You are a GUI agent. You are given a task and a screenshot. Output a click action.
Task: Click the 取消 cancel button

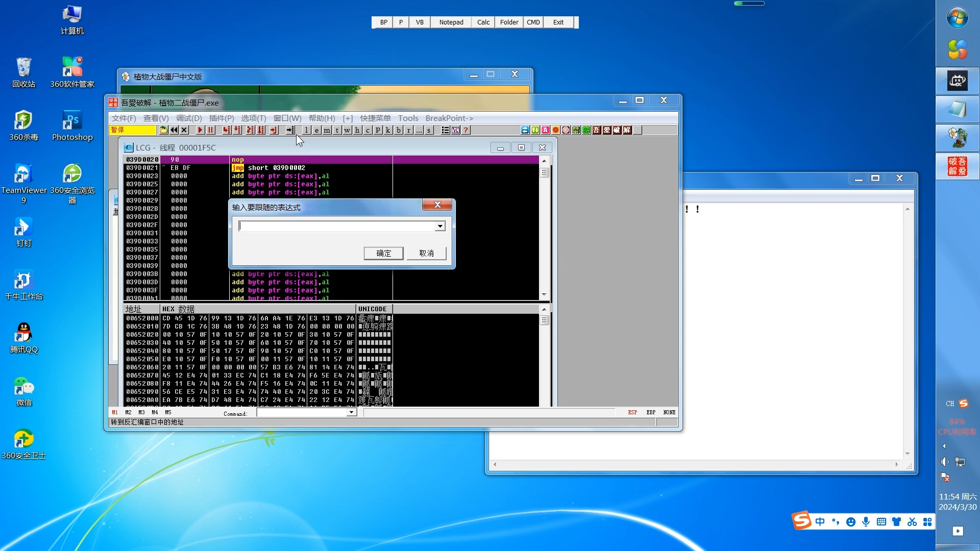[426, 253]
